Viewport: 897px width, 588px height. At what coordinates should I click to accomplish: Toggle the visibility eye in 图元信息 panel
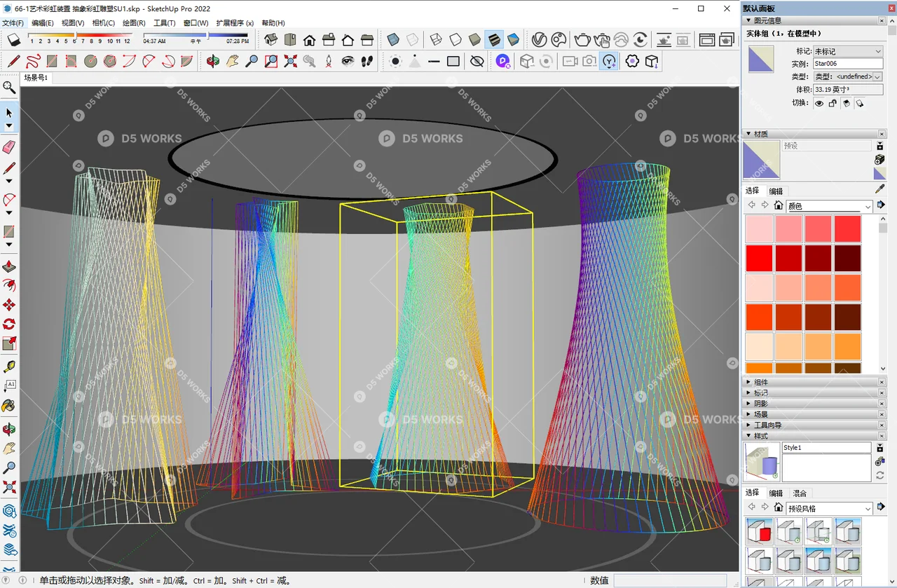[819, 104]
